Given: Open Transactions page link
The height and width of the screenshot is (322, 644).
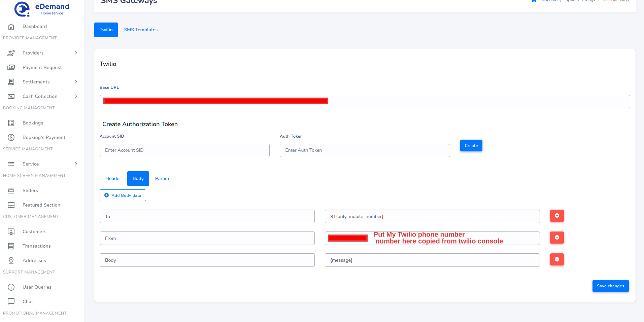Looking at the screenshot, I should pyautogui.click(x=36, y=246).
